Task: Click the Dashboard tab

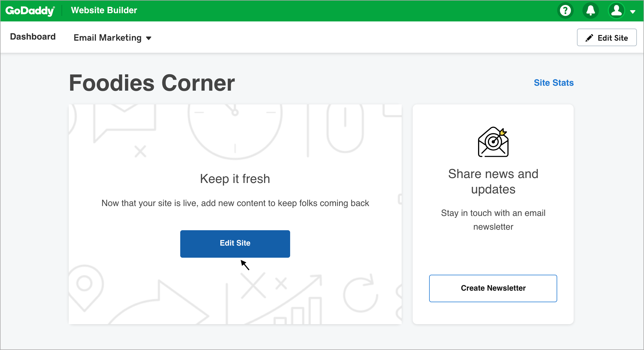Action: 33,37
